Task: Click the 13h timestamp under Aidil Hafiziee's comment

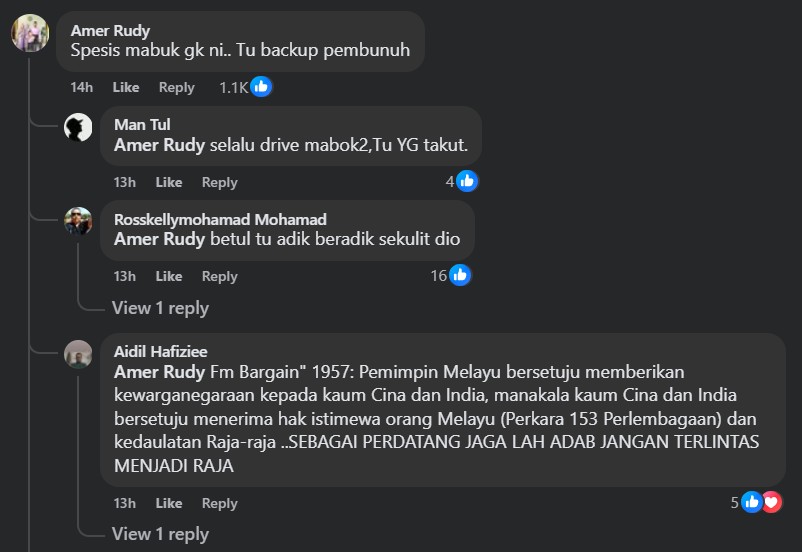Action: pyautogui.click(x=124, y=503)
